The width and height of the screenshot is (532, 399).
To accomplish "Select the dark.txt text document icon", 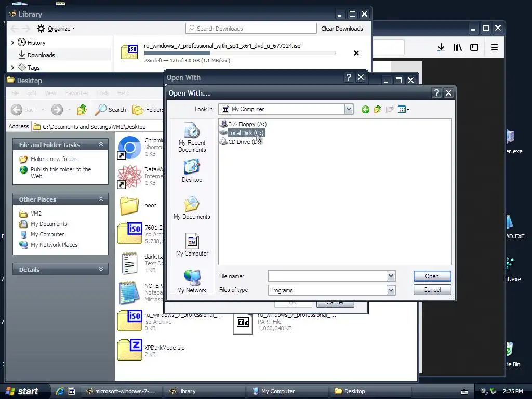I will point(129,263).
